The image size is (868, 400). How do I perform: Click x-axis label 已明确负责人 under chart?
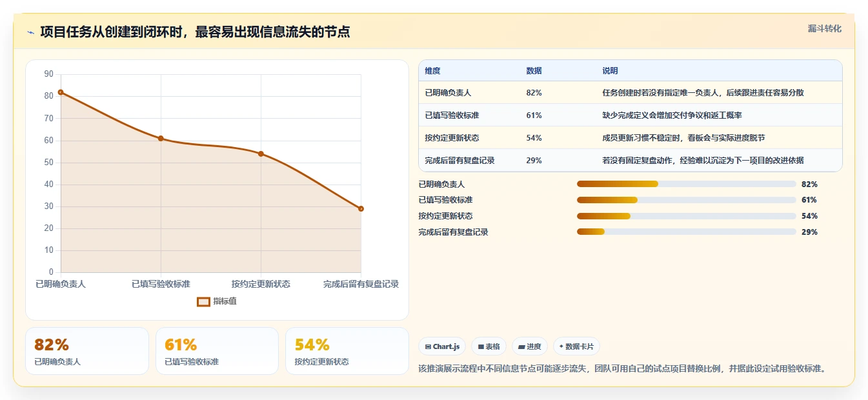click(61, 284)
